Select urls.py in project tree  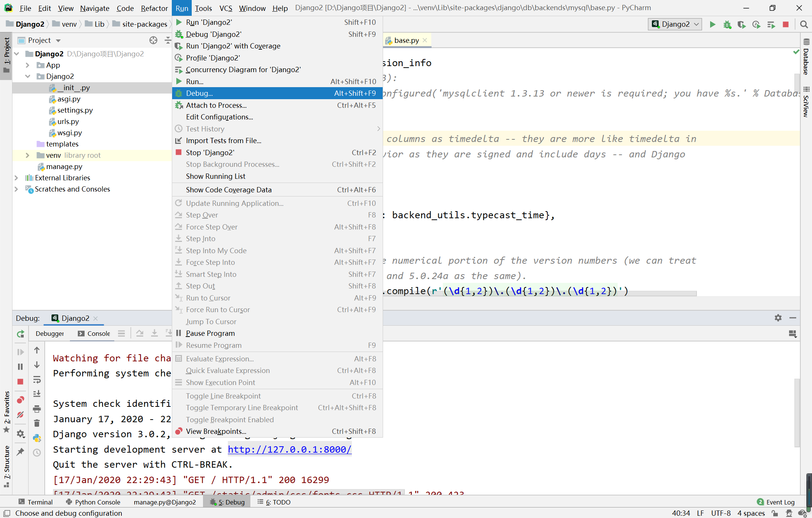pos(68,121)
